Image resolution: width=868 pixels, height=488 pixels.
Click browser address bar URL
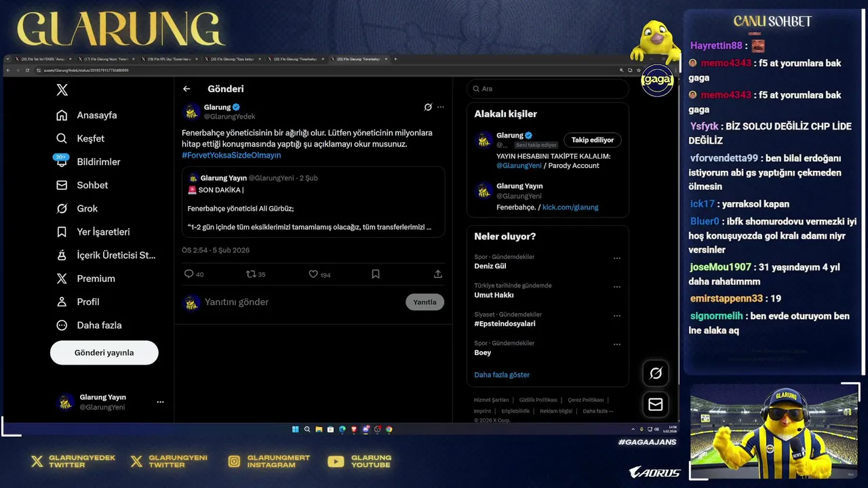86,70
